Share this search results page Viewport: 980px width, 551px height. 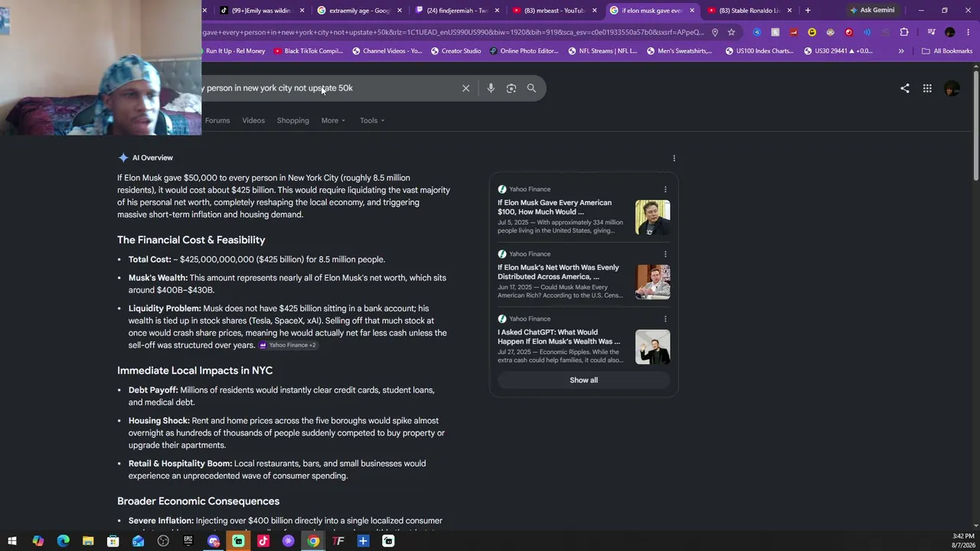(905, 88)
